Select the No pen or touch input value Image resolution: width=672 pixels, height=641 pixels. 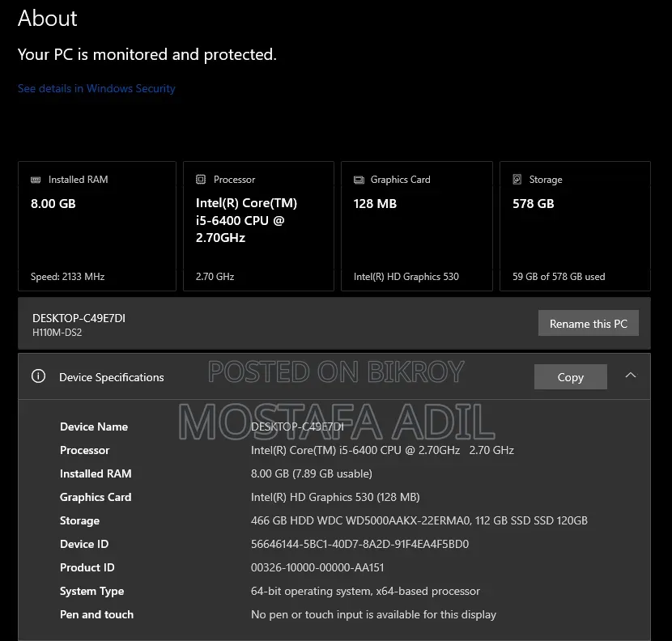click(373, 615)
